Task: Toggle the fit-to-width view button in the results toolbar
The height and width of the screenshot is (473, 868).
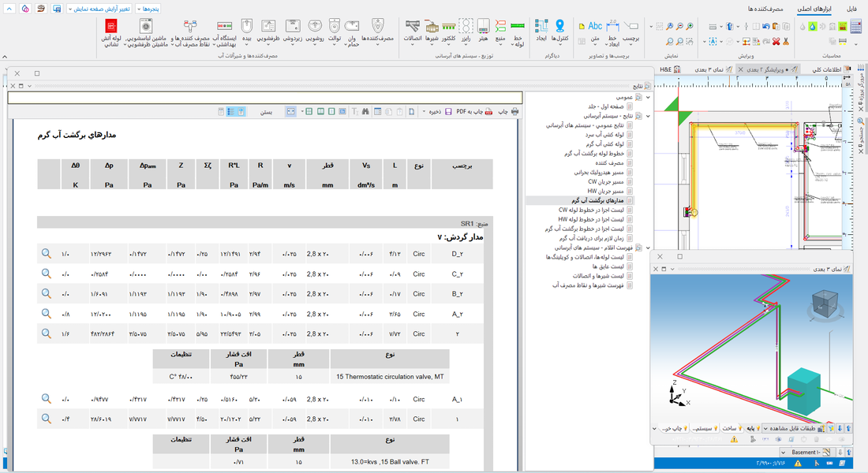Action: (x=290, y=111)
